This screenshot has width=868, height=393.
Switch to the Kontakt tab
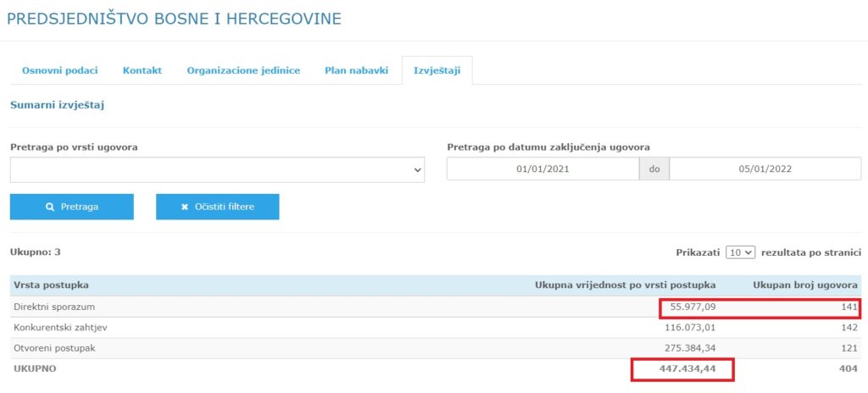click(x=142, y=70)
